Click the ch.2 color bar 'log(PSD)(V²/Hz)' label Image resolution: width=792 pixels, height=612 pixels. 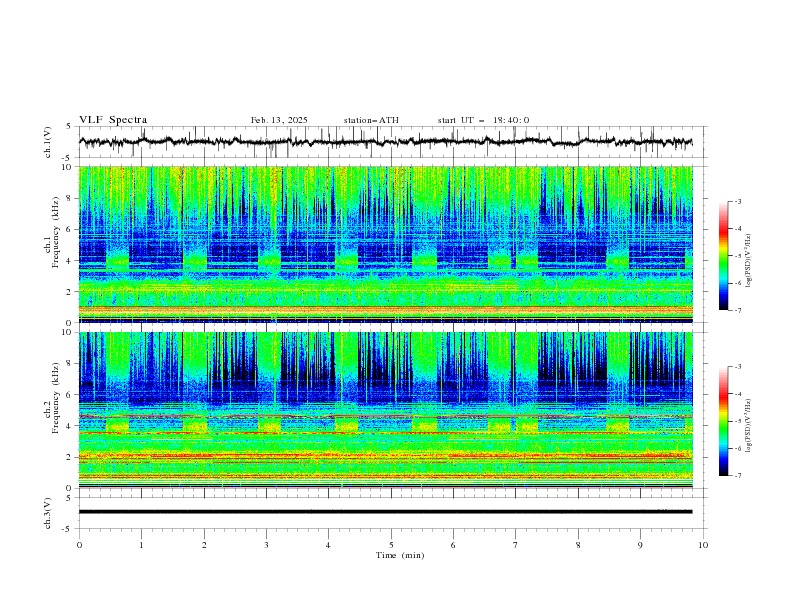pyautogui.click(x=748, y=425)
